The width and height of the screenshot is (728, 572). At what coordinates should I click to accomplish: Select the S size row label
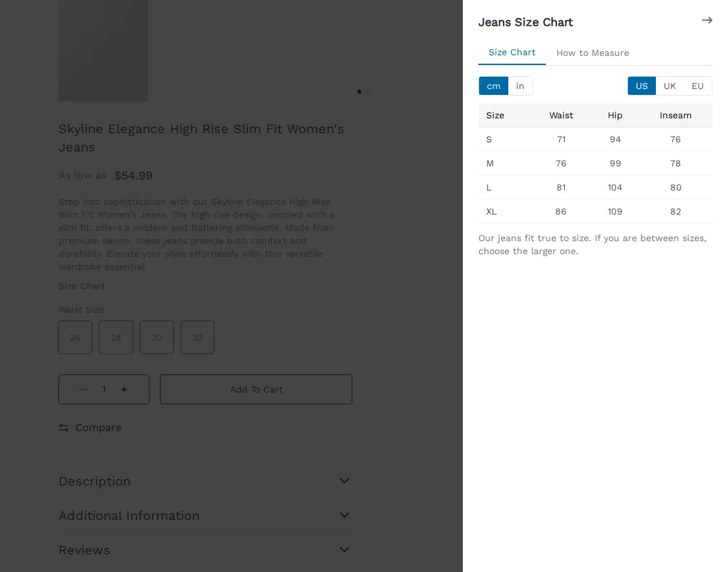pos(489,139)
